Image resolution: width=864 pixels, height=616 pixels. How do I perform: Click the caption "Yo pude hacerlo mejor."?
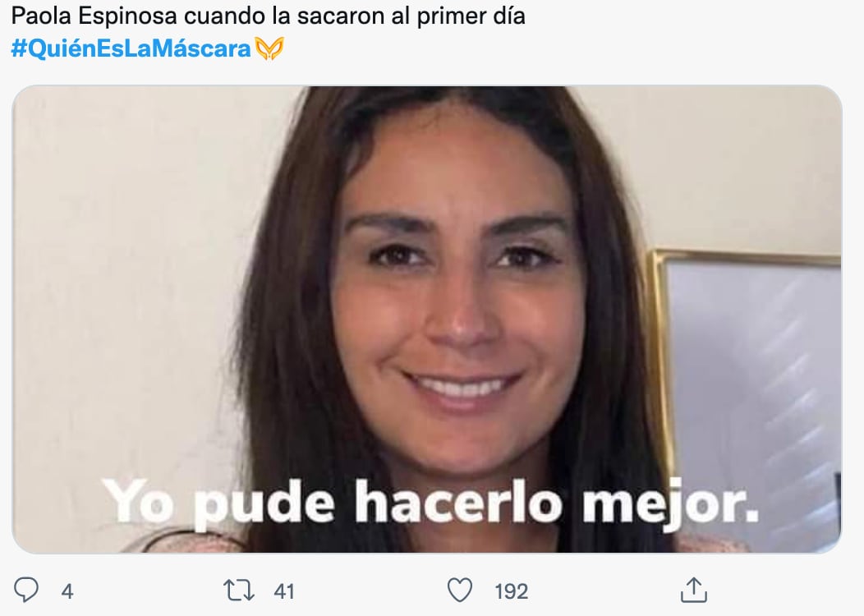coord(431,503)
